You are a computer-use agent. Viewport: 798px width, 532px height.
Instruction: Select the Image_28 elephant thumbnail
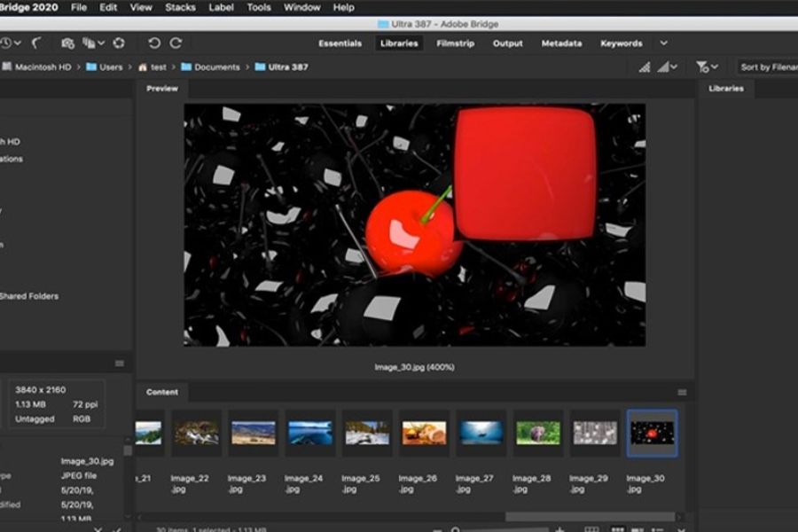point(538,432)
